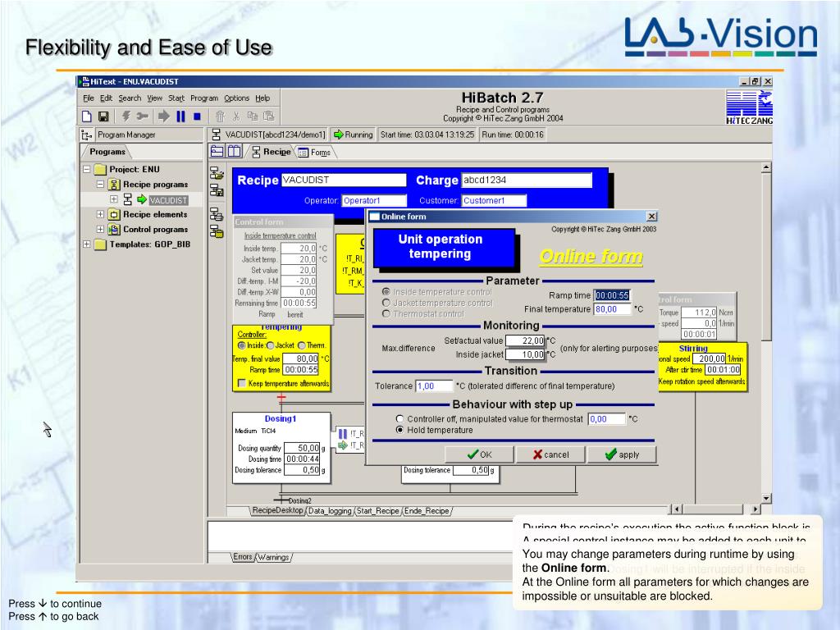Click the Control programs folder icon
The width and height of the screenshot is (840, 630).
coord(113,230)
